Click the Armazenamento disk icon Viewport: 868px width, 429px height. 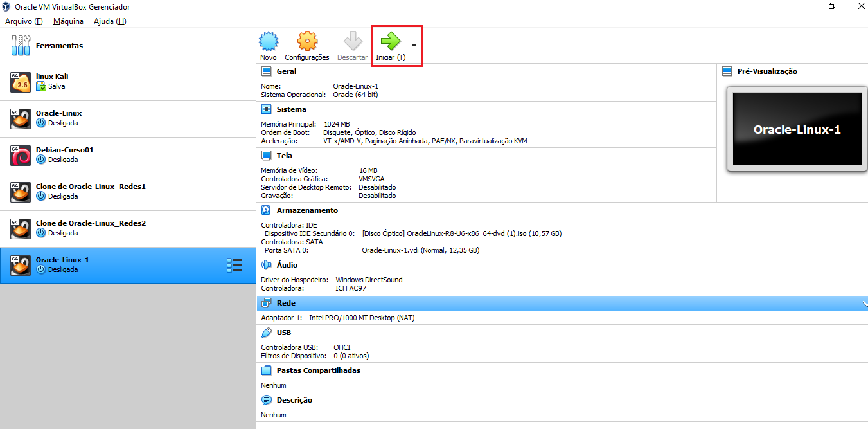pyautogui.click(x=267, y=210)
